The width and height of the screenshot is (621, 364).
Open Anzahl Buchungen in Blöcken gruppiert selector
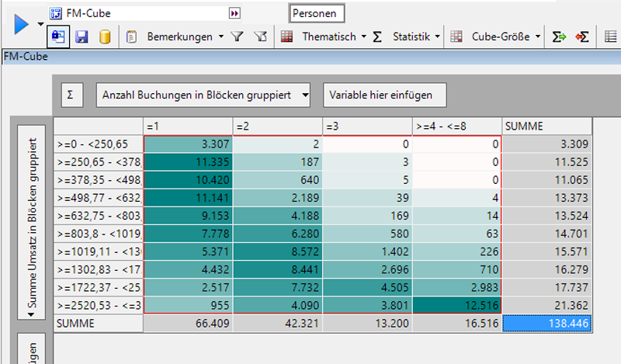click(203, 95)
